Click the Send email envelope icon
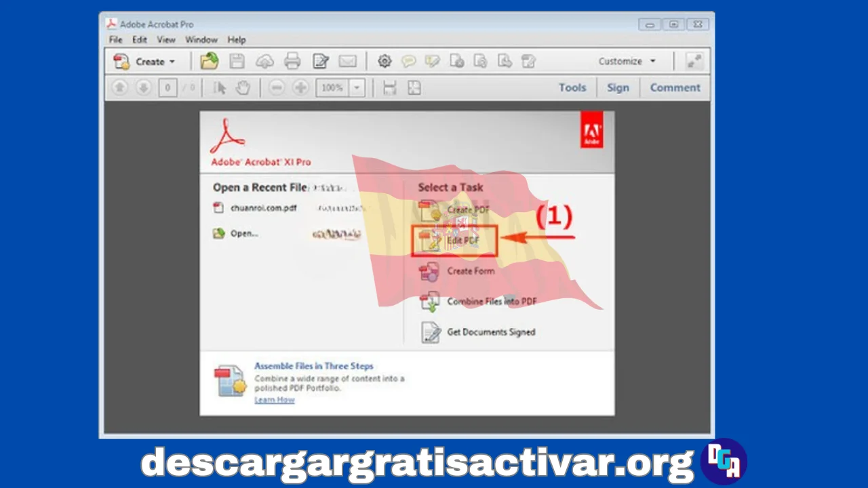868x488 pixels. tap(348, 62)
